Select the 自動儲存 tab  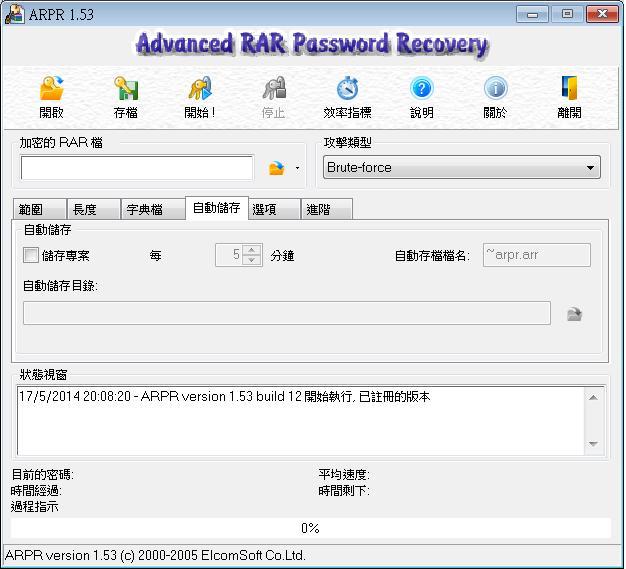tap(217, 208)
